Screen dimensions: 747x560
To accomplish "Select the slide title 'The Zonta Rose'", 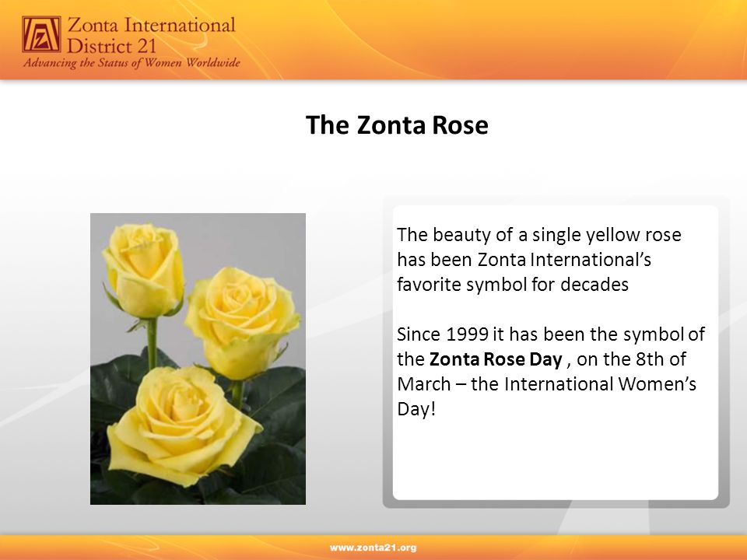I will pos(397,125).
